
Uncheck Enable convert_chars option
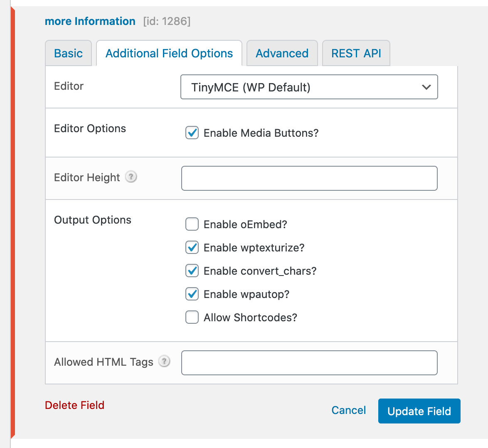pos(192,271)
